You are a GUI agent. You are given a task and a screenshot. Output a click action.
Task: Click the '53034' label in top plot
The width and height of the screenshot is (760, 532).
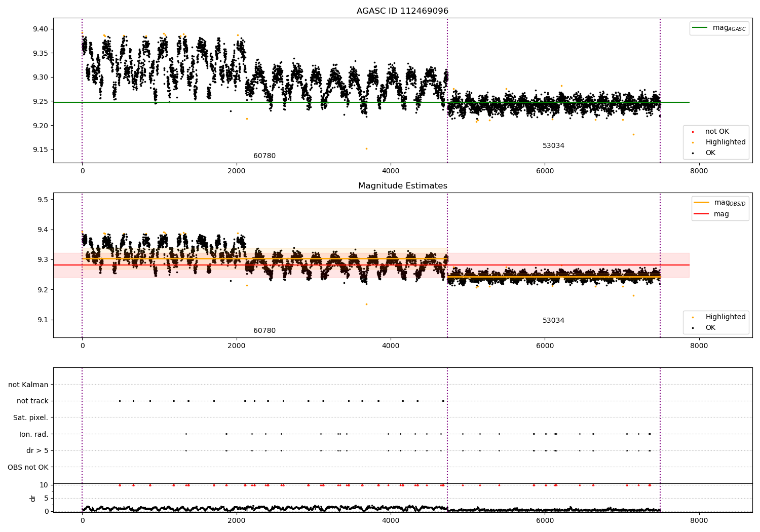click(553, 146)
